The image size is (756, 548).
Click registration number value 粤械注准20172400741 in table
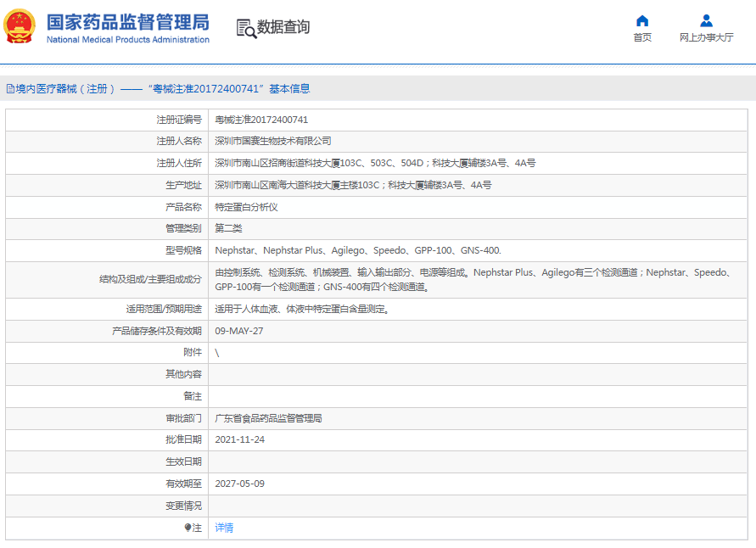[261, 120]
